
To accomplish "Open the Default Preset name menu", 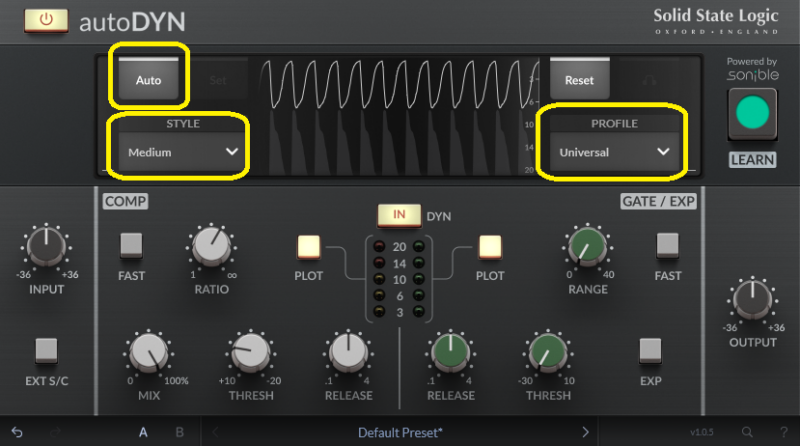I will [400, 432].
